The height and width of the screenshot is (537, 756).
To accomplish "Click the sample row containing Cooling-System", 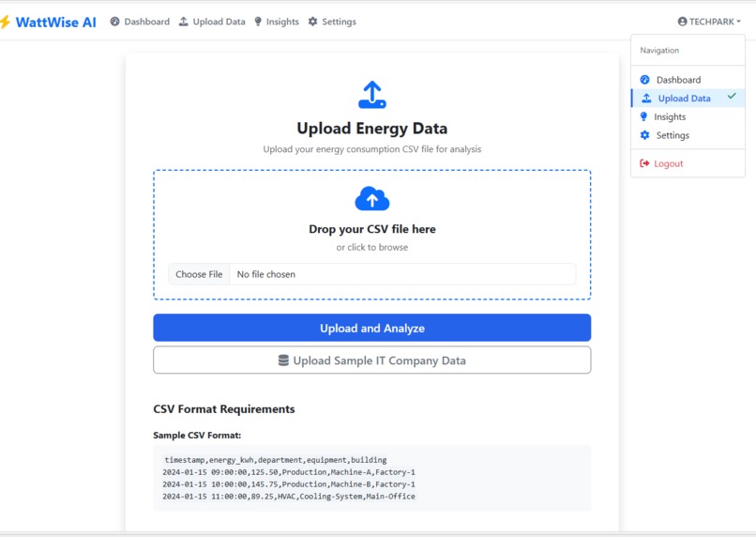I will pos(289,496).
